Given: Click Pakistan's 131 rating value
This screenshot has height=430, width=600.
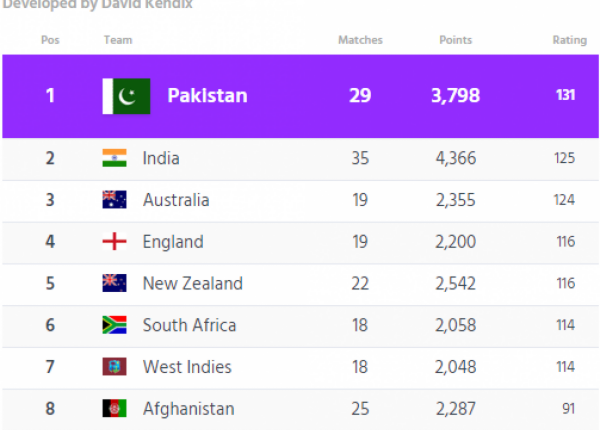Looking at the screenshot, I should pos(566,96).
